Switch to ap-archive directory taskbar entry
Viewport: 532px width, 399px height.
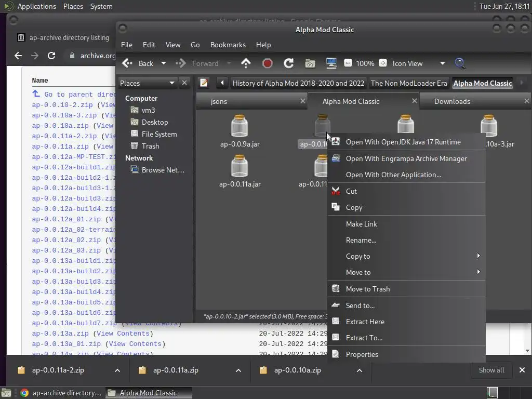pyautogui.click(x=61, y=393)
